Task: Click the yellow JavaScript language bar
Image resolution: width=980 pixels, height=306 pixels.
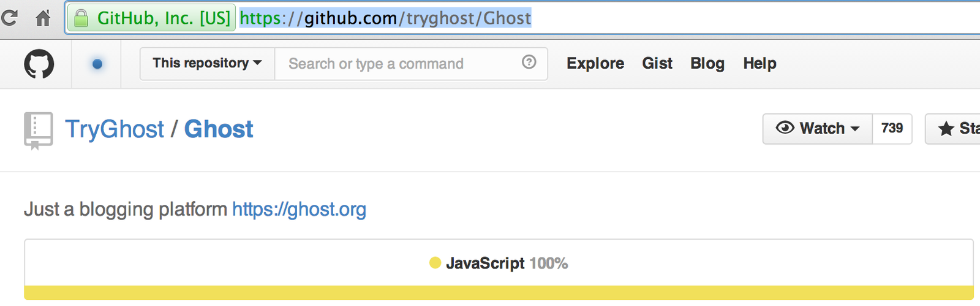Action: pos(499,293)
